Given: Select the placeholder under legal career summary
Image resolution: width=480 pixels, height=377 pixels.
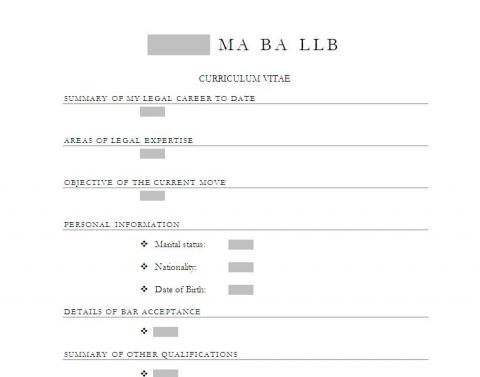Looking at the screenshot, I should pyautogui.click(x=152, y=112).
